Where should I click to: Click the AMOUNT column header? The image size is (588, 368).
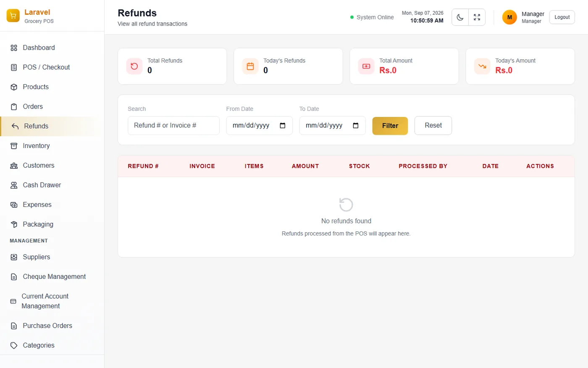point(305,166)
